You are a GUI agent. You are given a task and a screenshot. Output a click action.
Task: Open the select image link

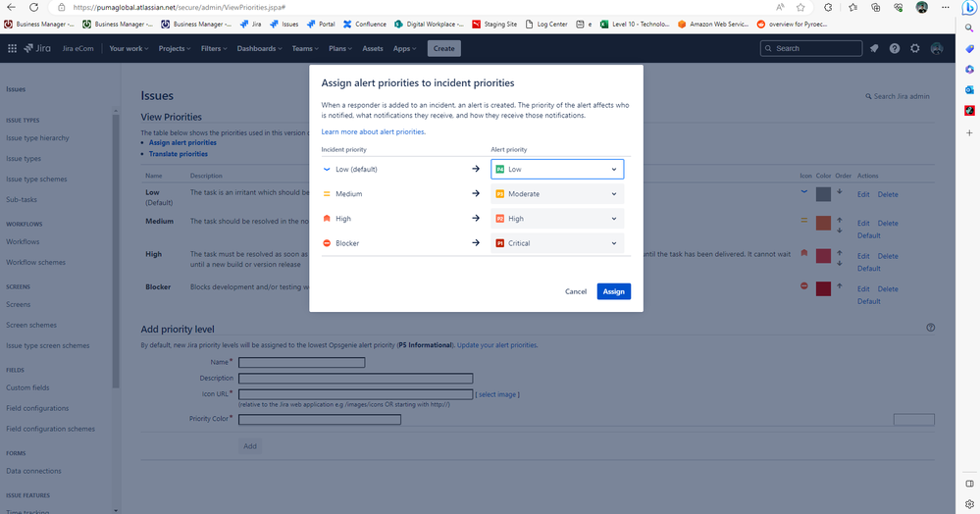coord(497,394)
